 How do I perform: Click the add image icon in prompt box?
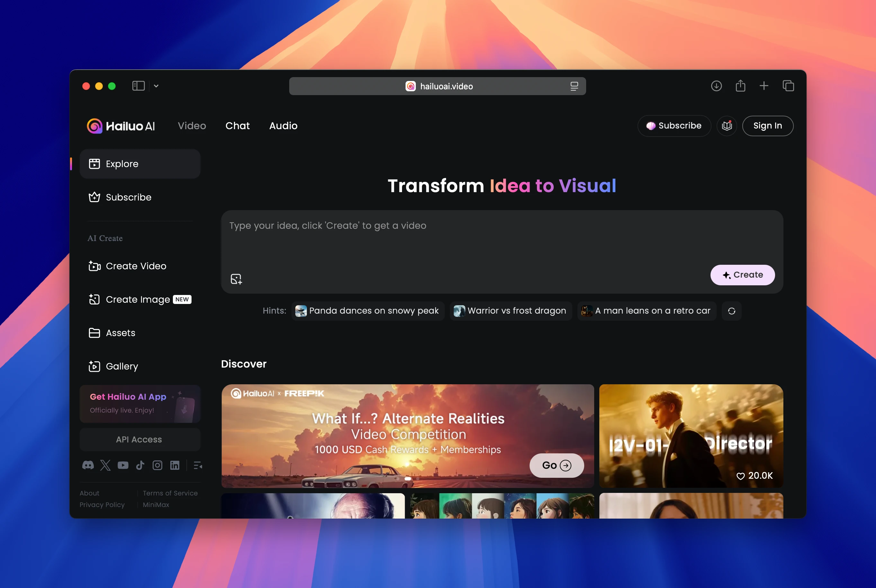pos(236,279)
